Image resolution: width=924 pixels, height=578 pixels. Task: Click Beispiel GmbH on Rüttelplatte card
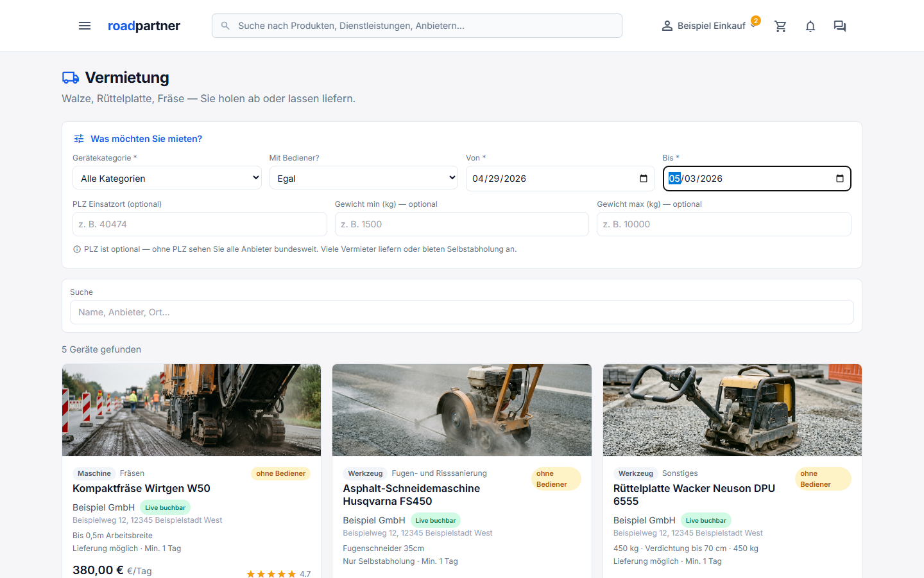tap(644, 520)
